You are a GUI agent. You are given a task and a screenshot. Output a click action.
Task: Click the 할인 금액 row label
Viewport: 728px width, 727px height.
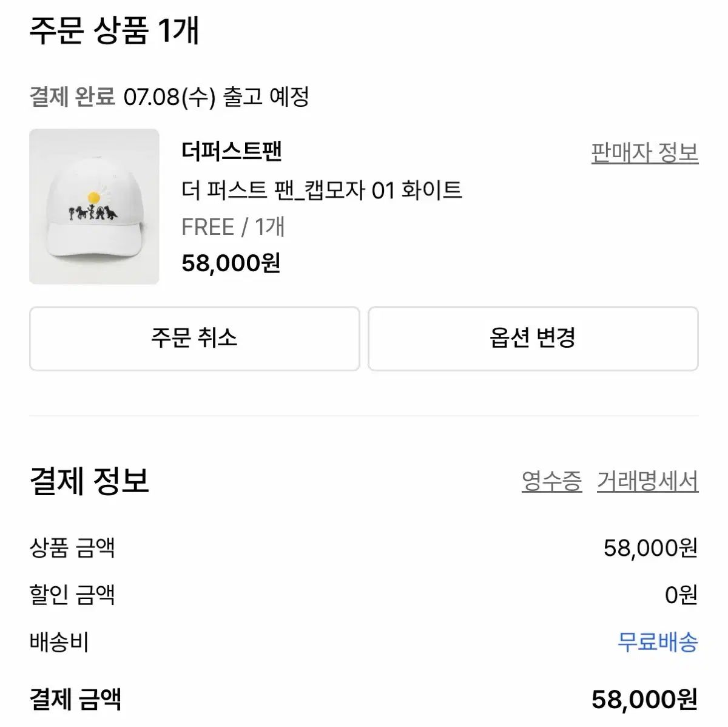tap(72, 595)
